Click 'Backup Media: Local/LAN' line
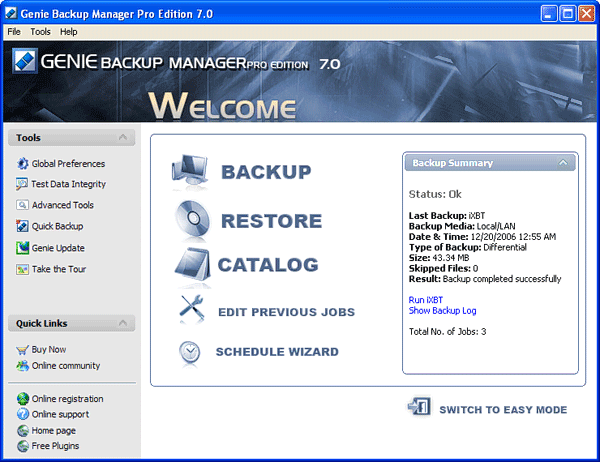The image size is (600, 462). (462, 226)
